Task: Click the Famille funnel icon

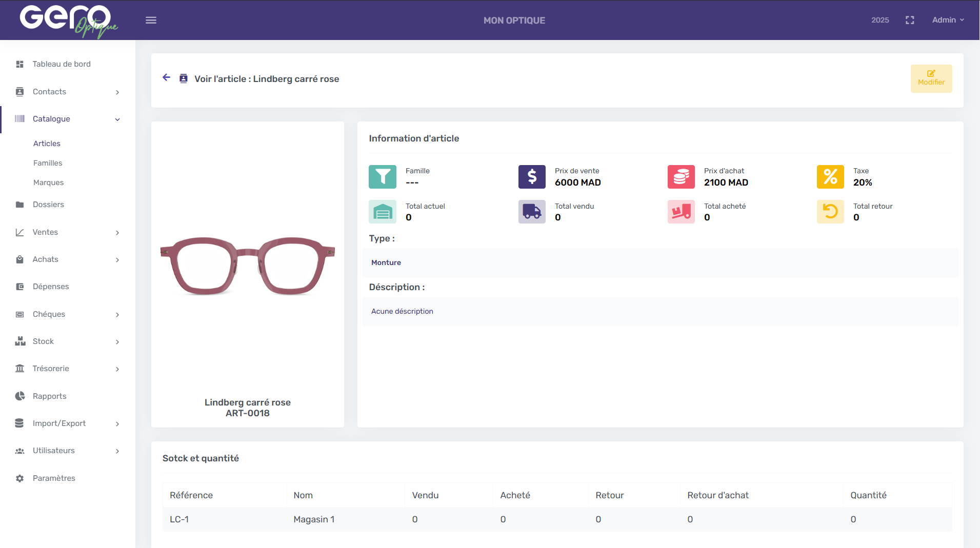Action: 383,177
